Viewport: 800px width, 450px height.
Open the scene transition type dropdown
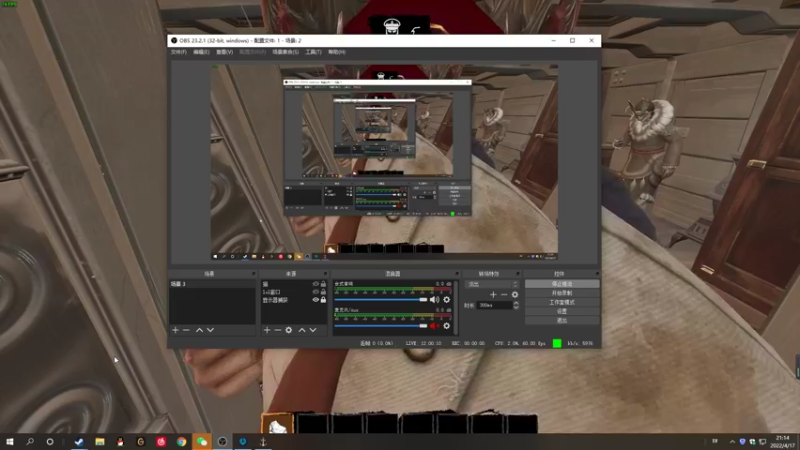[x=492, y=284]
